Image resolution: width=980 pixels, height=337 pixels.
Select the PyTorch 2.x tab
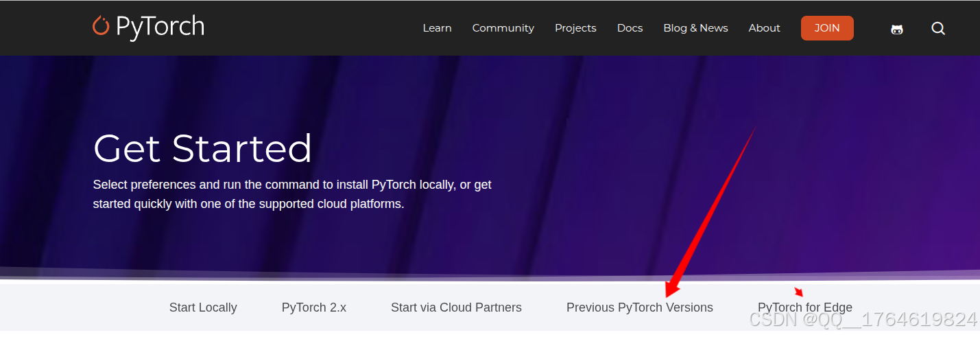[x=314, y=307]
